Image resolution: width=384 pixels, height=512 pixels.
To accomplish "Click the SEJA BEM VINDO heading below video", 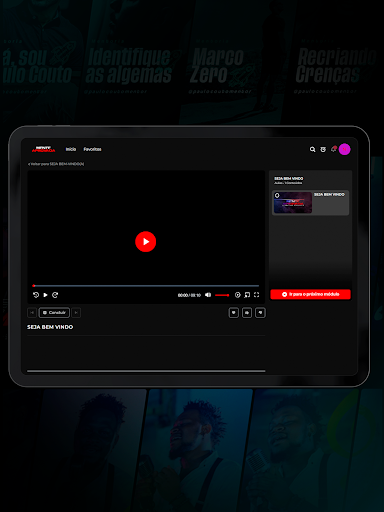I will tap(50, 327).
